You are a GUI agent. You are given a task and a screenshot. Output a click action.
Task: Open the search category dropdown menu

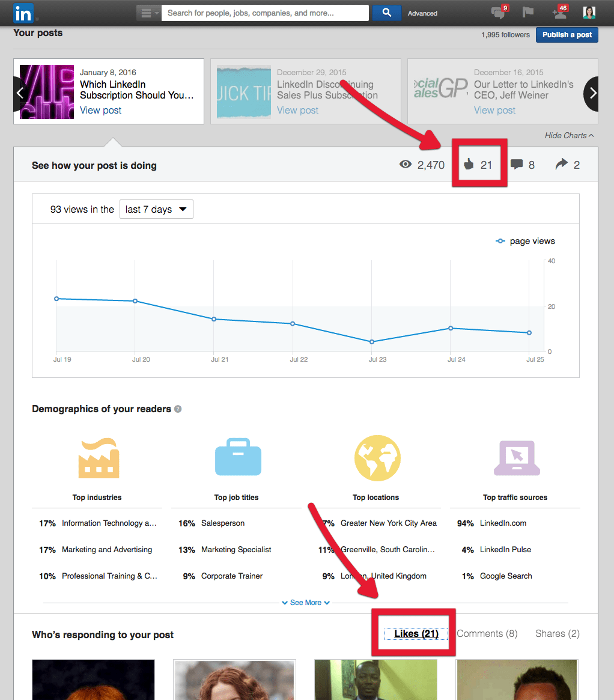click(148, 13)
